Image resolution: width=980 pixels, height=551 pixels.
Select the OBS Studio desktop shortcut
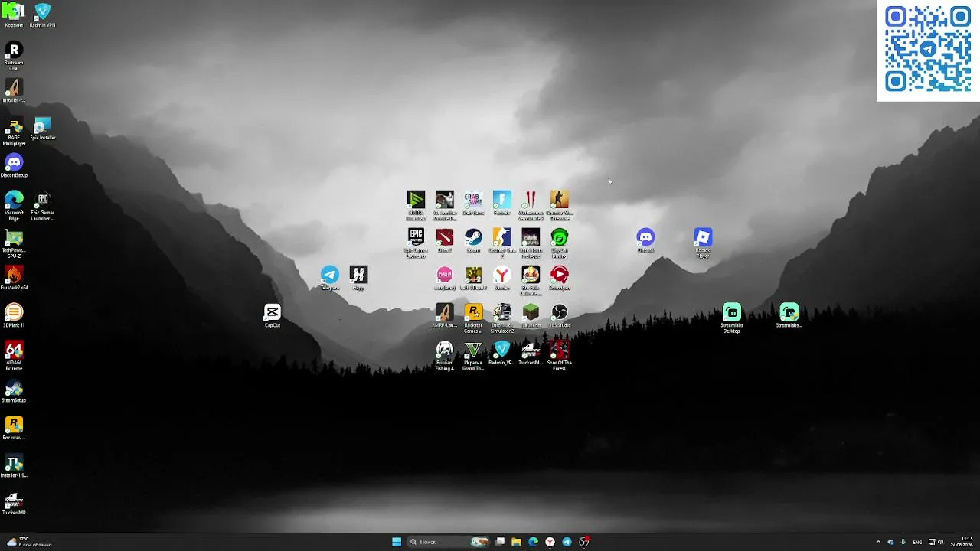[560, 315]
